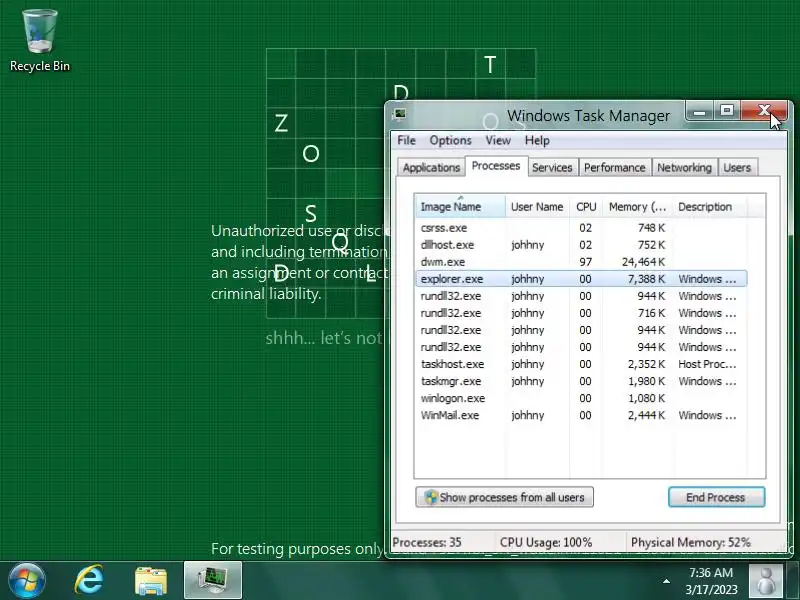This screenshot has width=800, height=600.
Task: Sort by the CPU column header
Action: [586, 207]
